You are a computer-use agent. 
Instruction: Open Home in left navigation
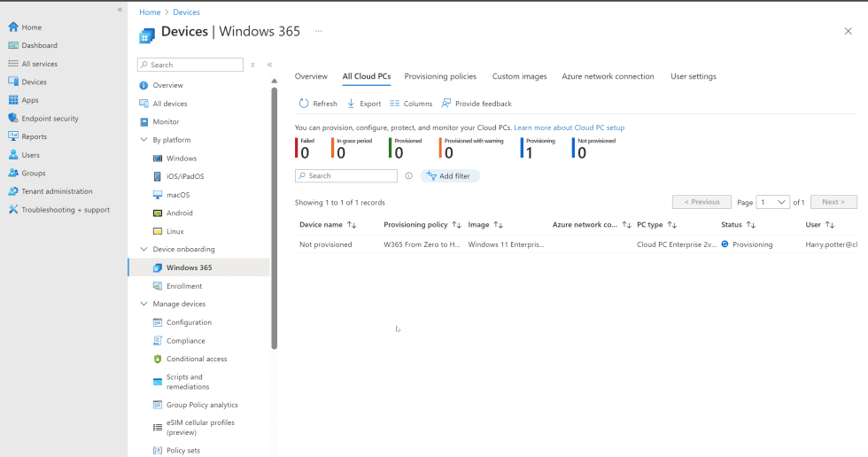tap(25, 27)
